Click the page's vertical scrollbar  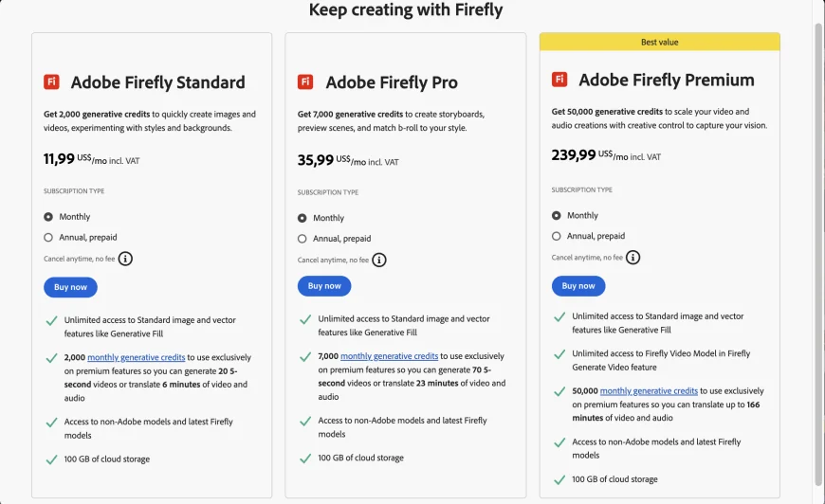818,252
